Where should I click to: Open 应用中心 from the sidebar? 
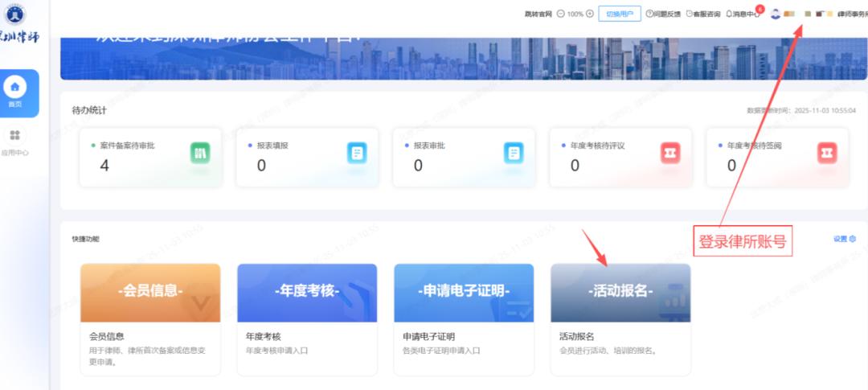14,136
